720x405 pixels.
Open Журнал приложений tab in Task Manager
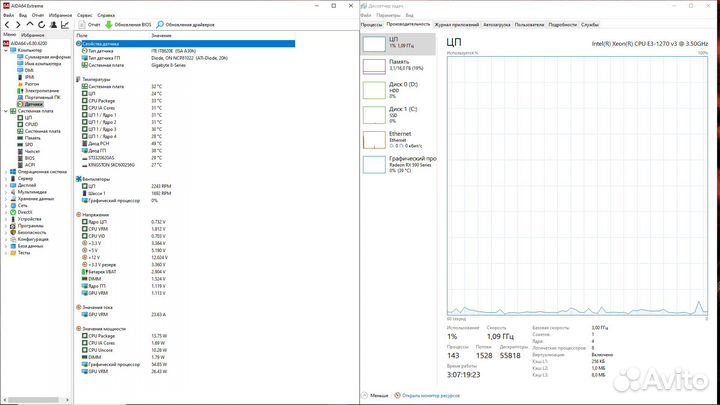(457, 25)
